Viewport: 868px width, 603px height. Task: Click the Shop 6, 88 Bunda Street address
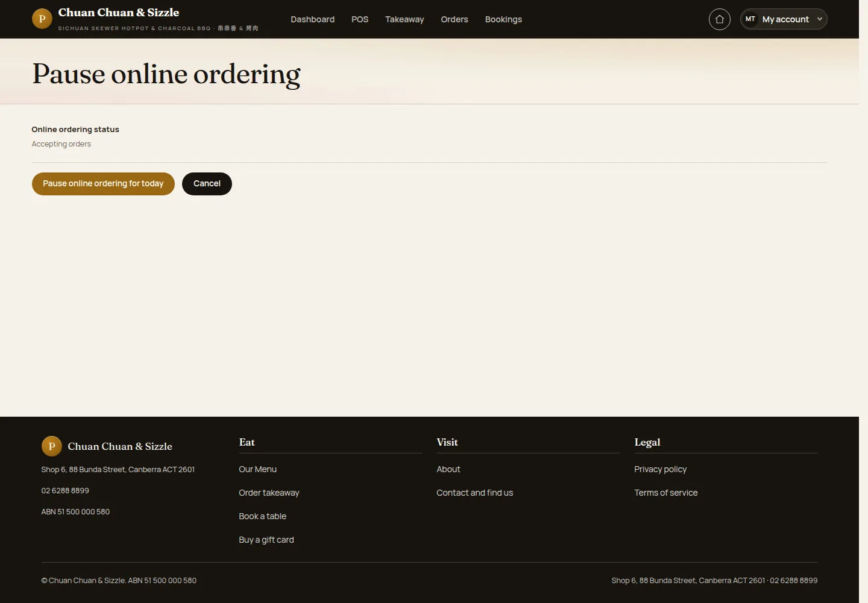[x=118, y=470]
